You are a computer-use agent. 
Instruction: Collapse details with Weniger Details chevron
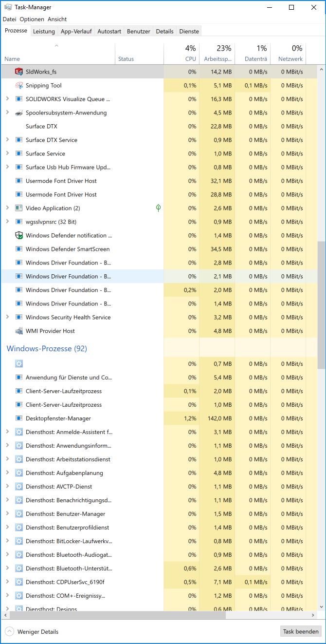coord(9,632)
